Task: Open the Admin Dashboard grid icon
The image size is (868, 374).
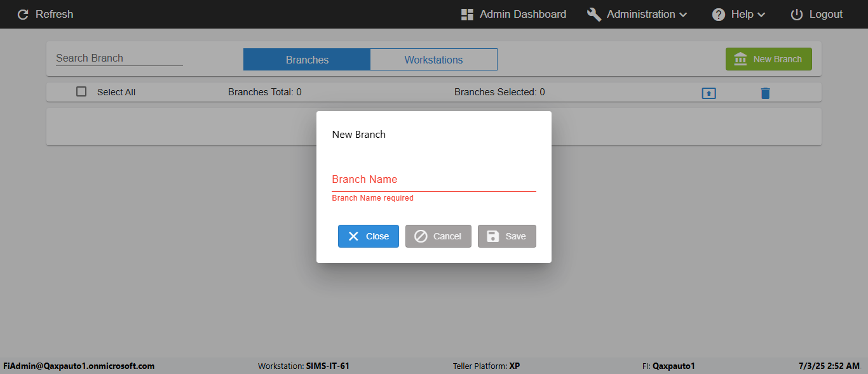Action: tap(468, 14)
